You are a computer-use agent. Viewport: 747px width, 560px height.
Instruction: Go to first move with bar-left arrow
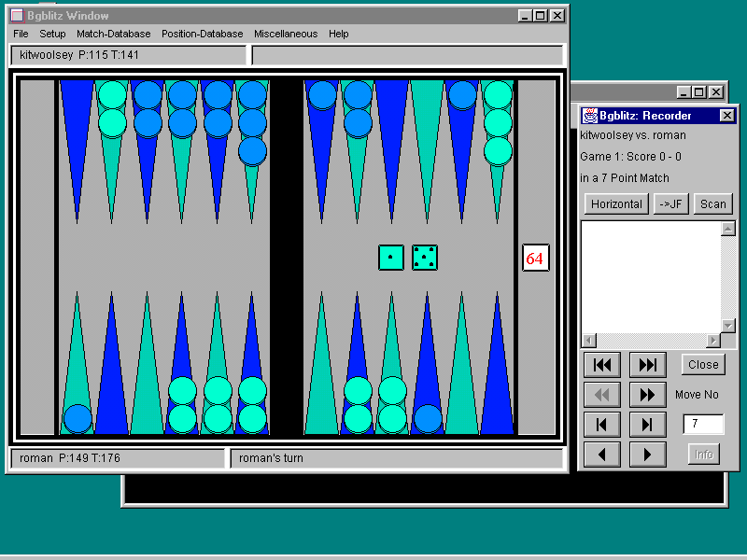click(602, 425)
